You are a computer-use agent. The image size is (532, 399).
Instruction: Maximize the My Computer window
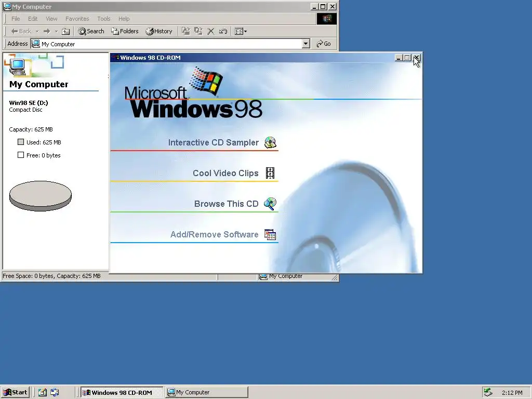click(323, 6)
